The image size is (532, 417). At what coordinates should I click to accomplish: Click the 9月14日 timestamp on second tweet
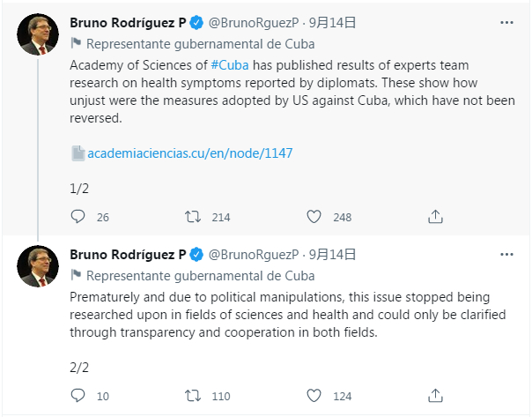(x=332, y=254)
